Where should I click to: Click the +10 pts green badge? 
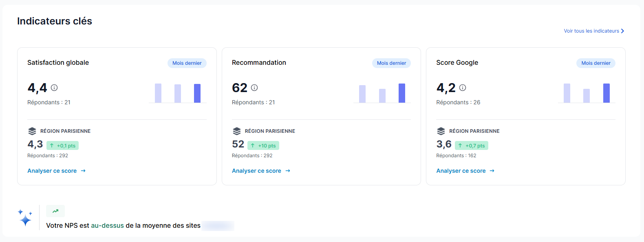[263, 145]
